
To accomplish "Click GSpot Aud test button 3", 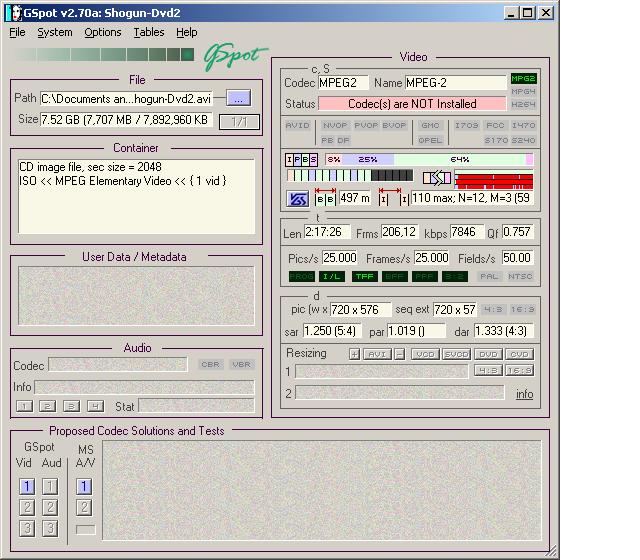I will [50, 528].
